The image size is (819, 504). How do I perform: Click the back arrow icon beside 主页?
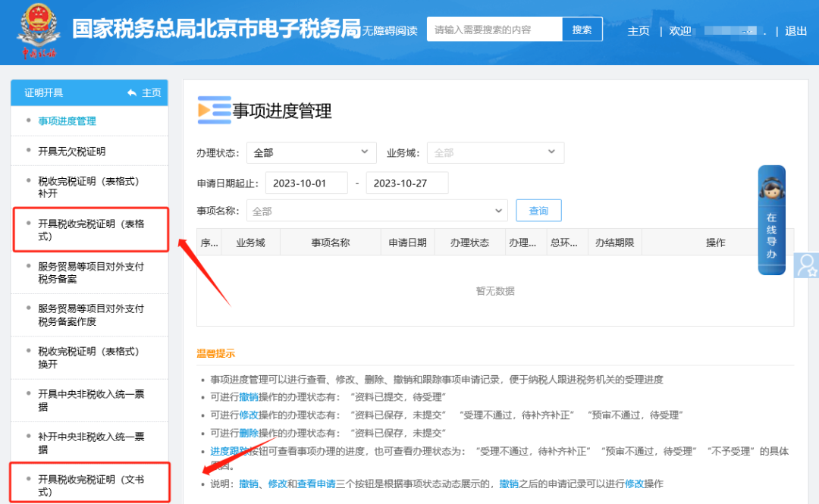coord(132,92)
